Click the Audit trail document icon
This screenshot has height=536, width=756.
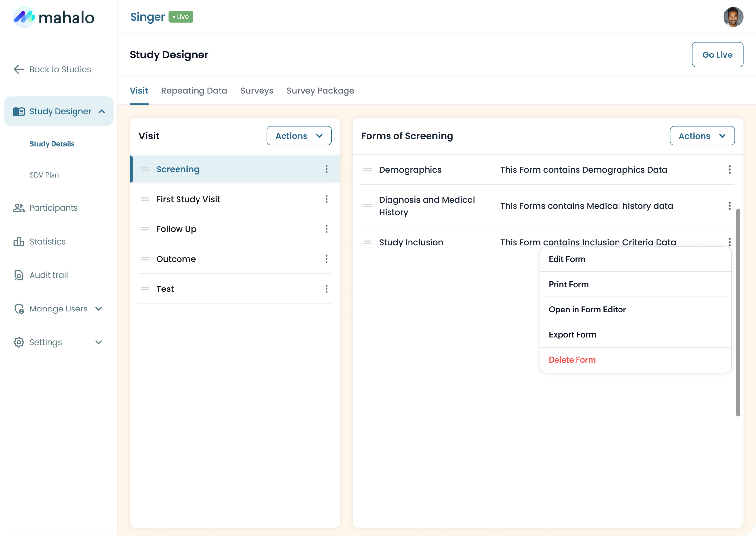tap(19, 275)
